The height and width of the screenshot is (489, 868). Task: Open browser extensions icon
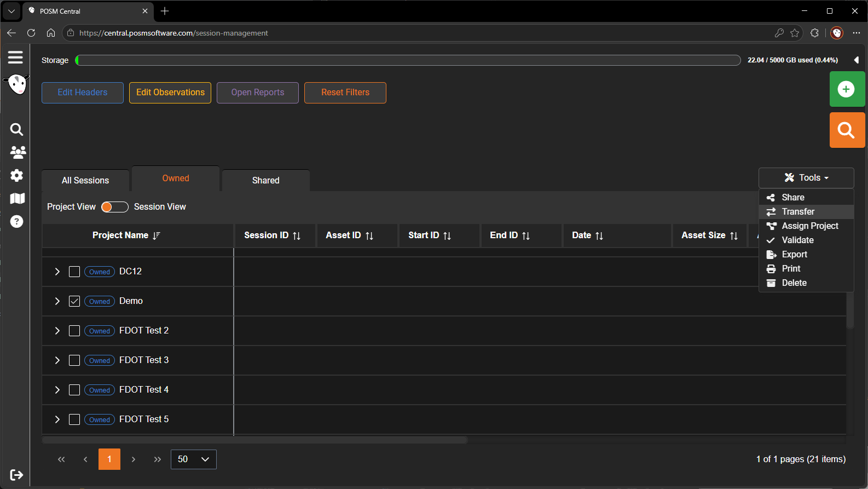click(814, 33)
